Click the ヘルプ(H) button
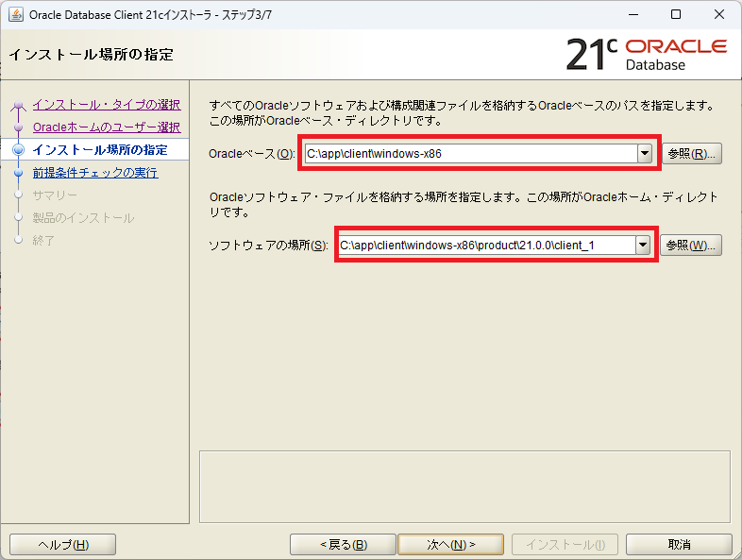Image resolution: width=742 pixels, height=560 pixels. (x=63, y=545)
